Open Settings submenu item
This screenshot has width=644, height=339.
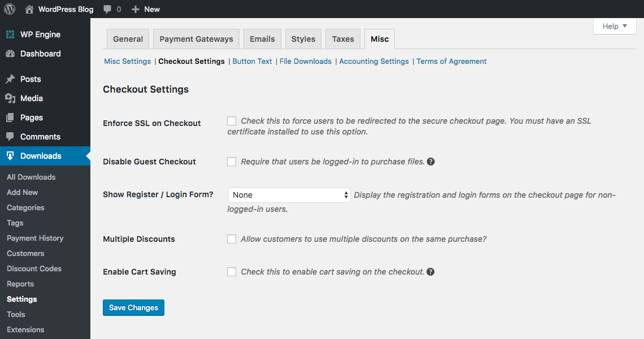coord(22,299)
